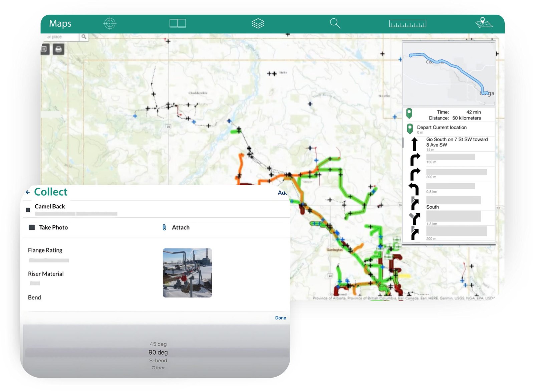Activate the Search magnifier in the toolbar
Viewport: 534px width, 392px height.
click(x=335, y=23)
